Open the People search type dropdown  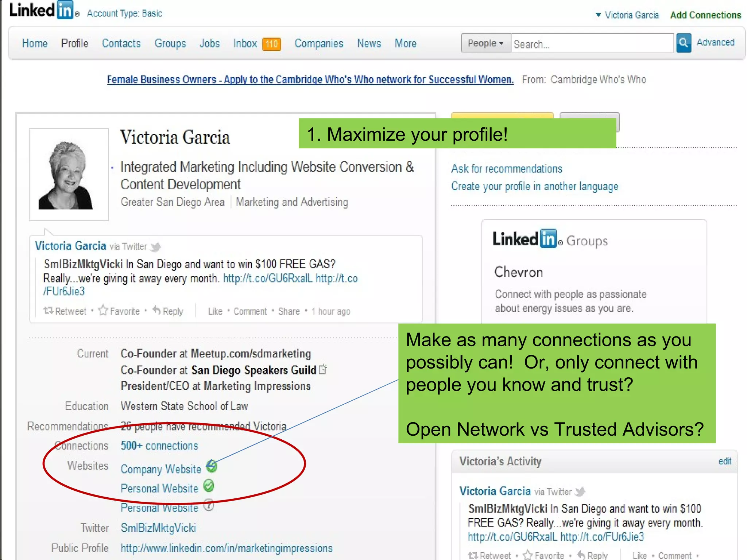tap(486, 43)
